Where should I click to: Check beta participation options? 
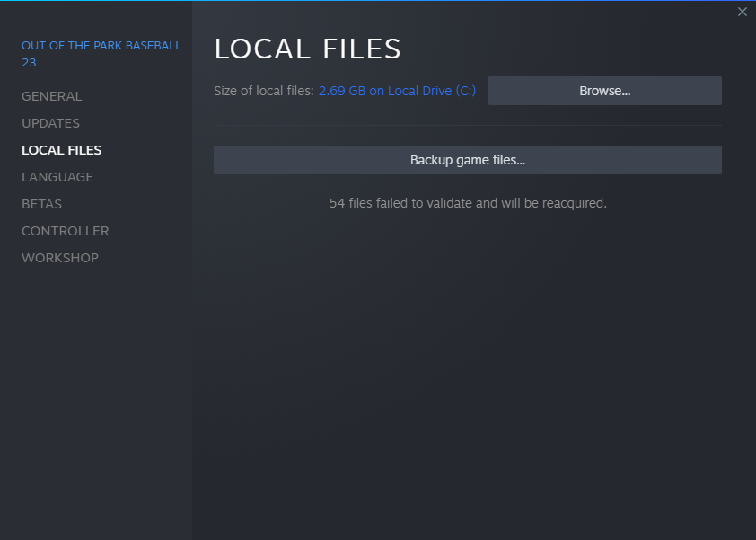click(x=40, y=204)
